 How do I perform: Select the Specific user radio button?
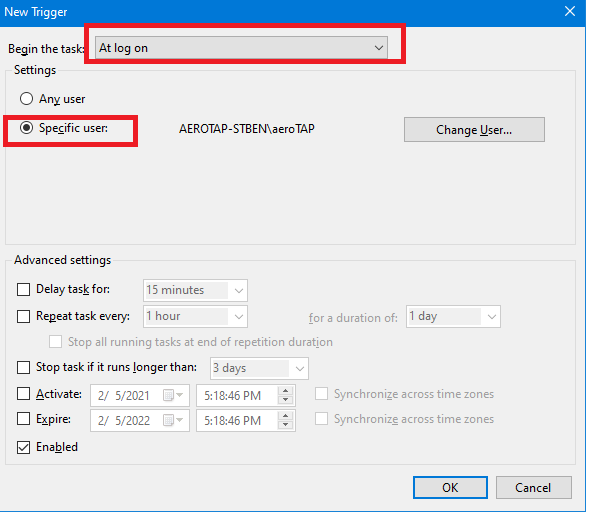[26, 128]
